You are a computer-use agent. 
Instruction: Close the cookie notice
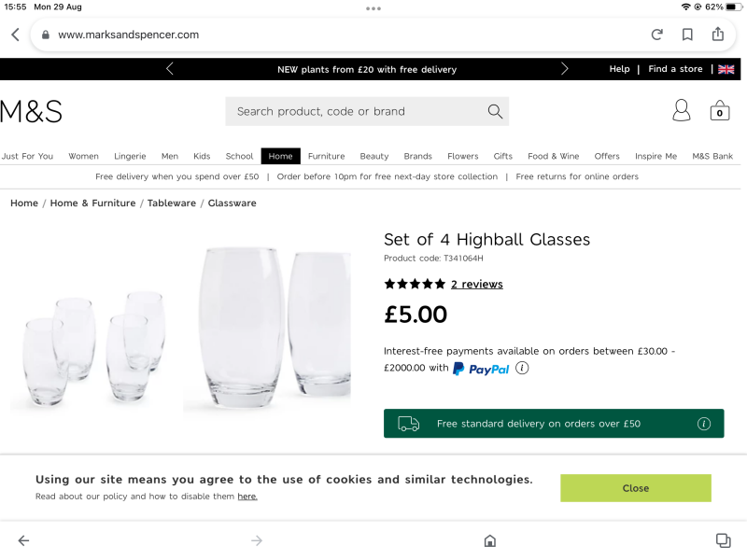tap(635, 488)
